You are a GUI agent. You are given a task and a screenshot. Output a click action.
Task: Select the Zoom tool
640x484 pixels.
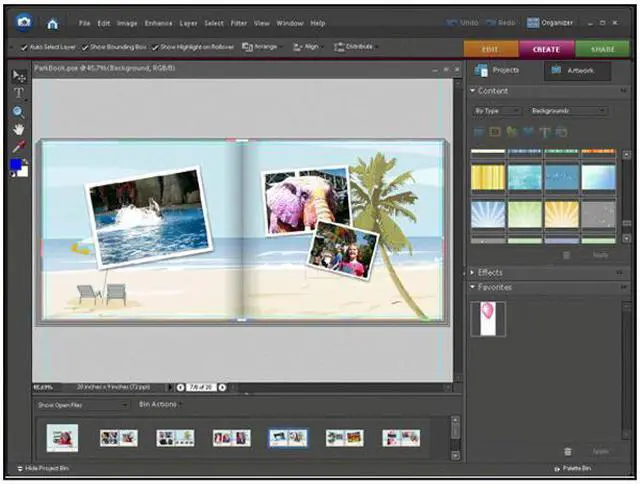pos(18,111)
